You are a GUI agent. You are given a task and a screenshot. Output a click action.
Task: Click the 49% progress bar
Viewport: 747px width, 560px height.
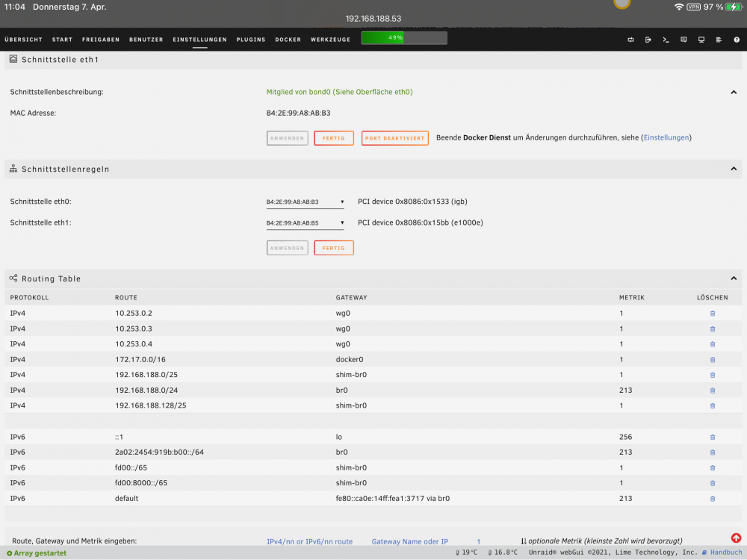(404, 37)
